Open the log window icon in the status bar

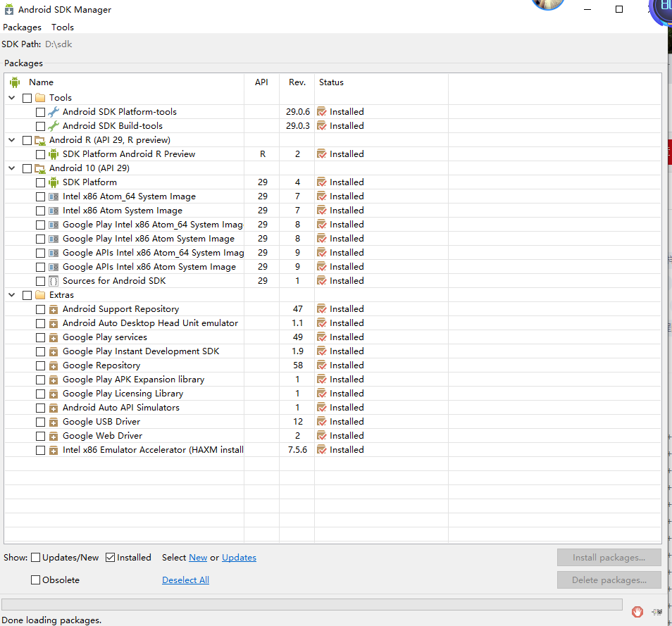click(x=657, y=612)
